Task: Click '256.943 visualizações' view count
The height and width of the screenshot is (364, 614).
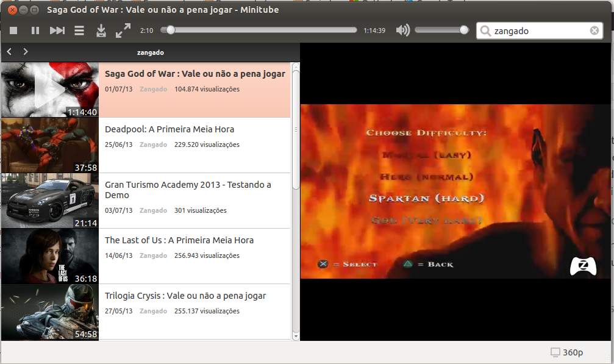Action: pyautogui.click(x=207, y=255)
